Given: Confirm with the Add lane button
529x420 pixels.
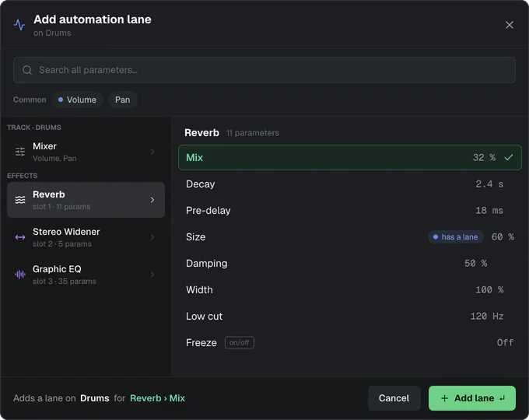Looking at the screenshot, I should [472, 398].
